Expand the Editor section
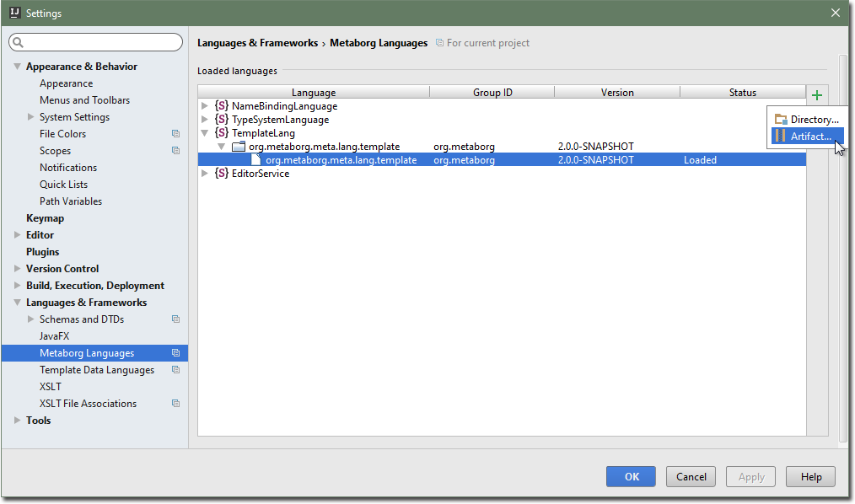 pos(18,235)
